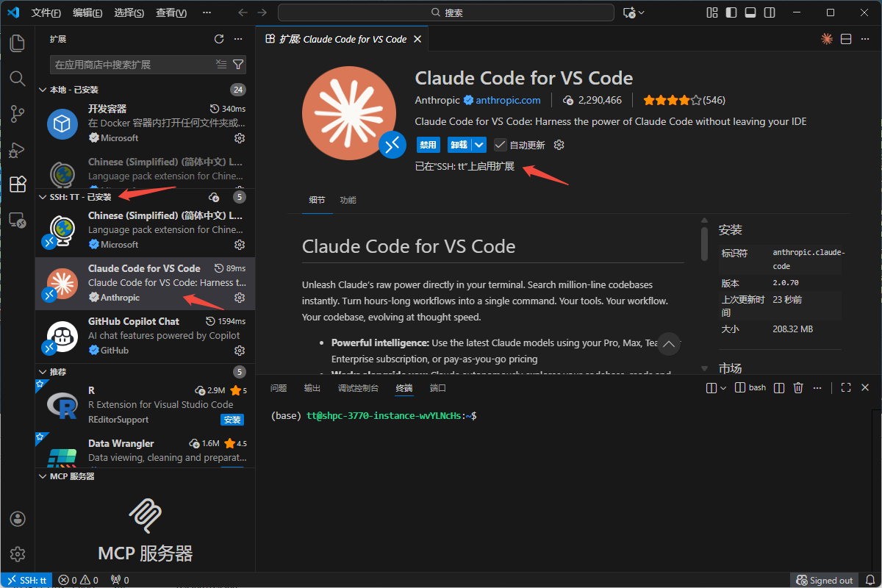The image size is (882, 588).
Task: Open the Manage gear in activity bar
Action: [18, 554]
